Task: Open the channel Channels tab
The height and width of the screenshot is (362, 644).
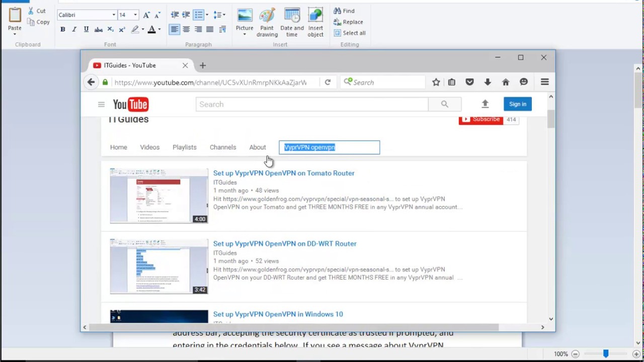Action: click(x=223, y=147)
